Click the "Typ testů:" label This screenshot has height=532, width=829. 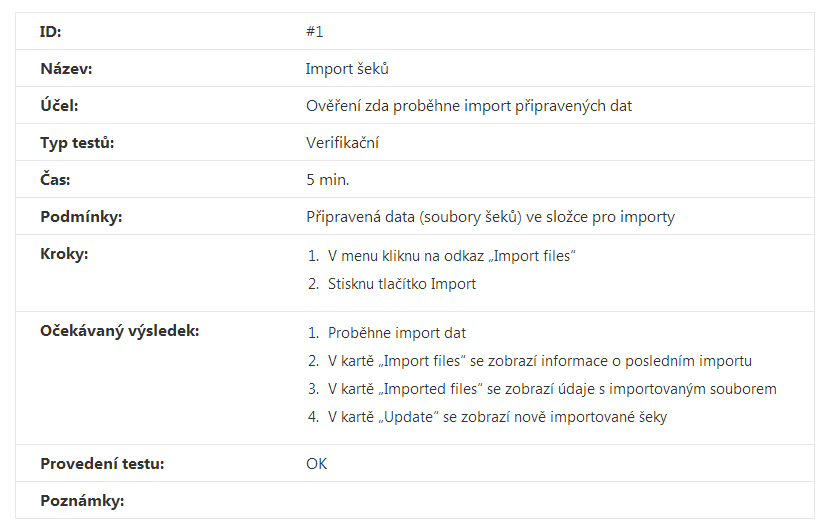tap(77, 143)
